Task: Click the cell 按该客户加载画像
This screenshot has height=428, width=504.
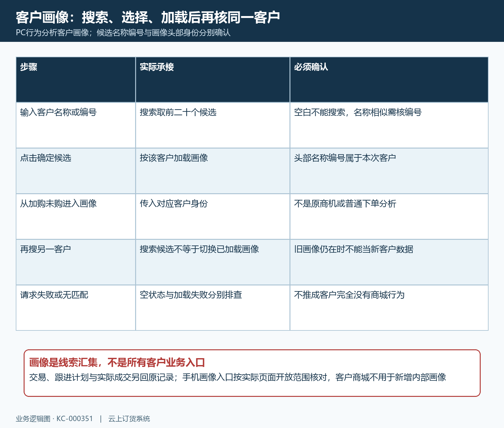Action: (x=213, y=171)
